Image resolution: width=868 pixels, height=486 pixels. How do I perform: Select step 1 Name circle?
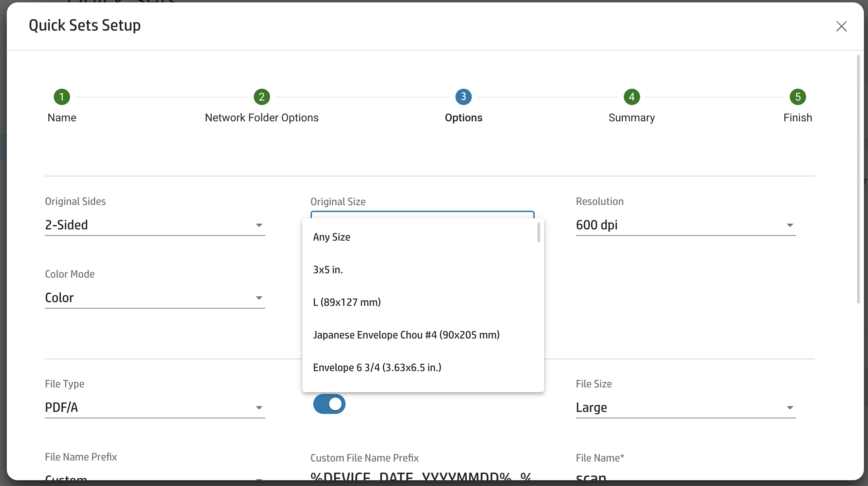tap(62, 97)
